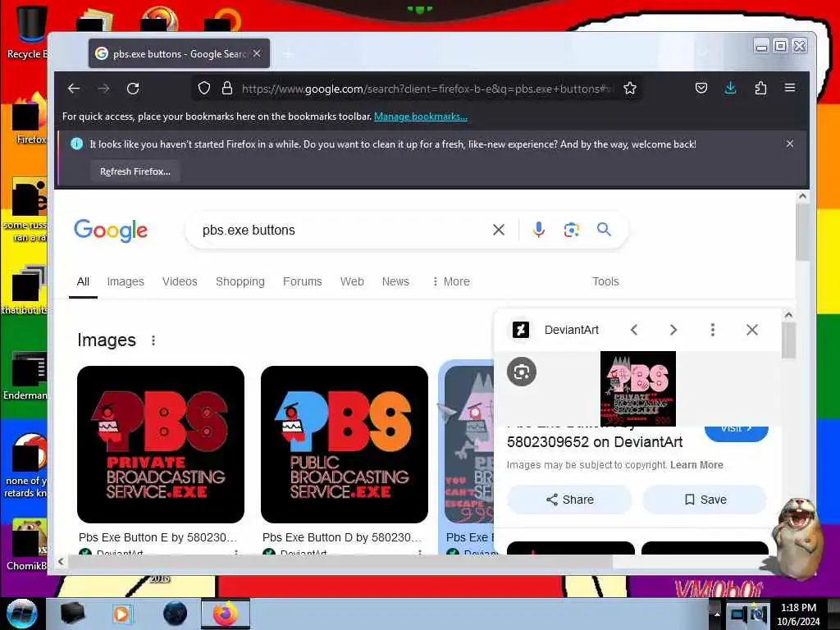Image resolution: width=840 pixels, height=630 pixels.
Task: Open the Tools search options
Action: pos(605,281)
